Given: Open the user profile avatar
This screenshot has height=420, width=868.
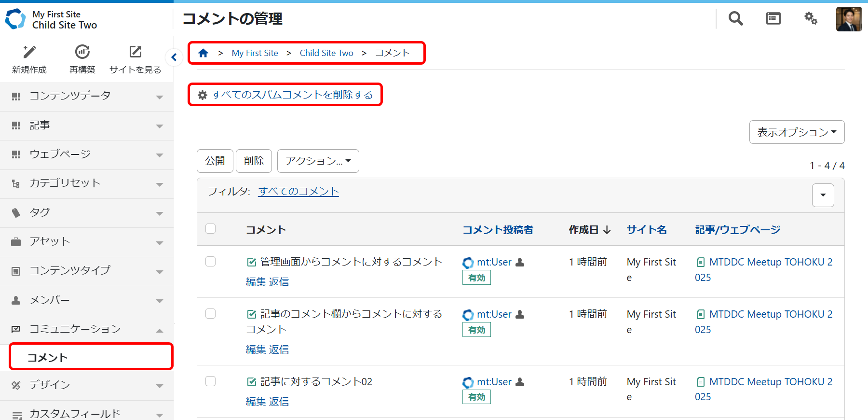Looking at the screenshot, I should tap(849, 19).
